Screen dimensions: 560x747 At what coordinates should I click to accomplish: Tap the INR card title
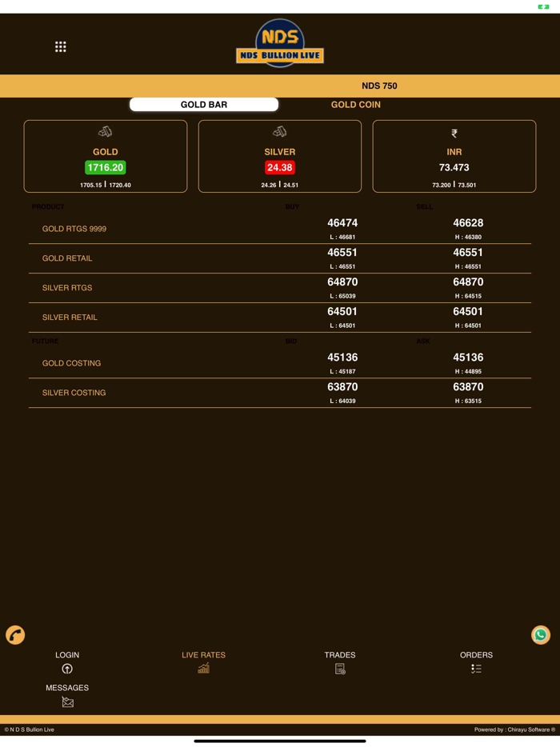coord(454,152)
